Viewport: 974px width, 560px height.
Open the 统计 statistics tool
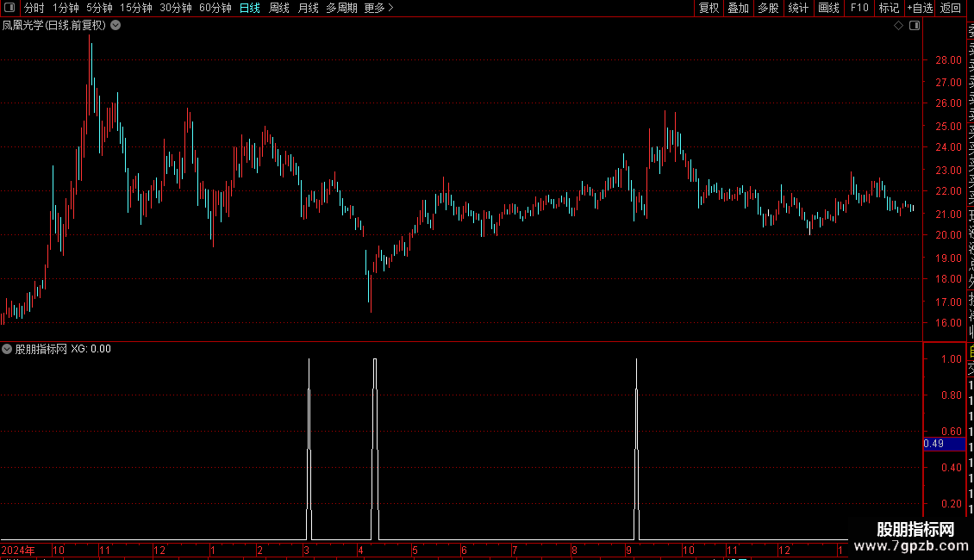(x=798, y=8)
